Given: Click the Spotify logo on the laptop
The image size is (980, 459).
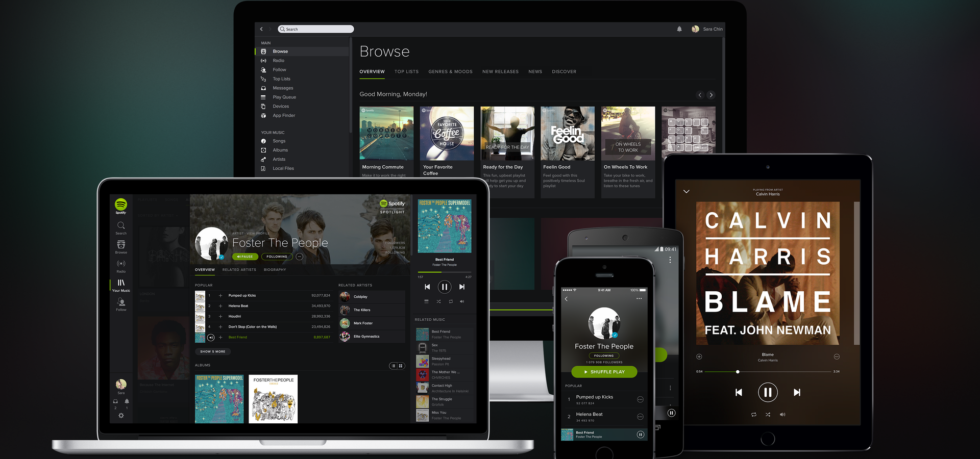Looking at the screenshot, I should [x=121, y=206].
